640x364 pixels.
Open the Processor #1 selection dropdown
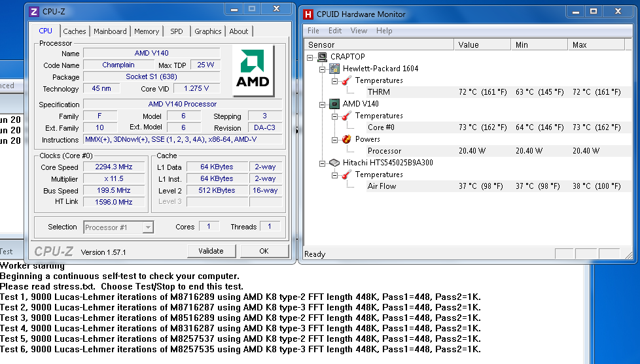(148, 227)
